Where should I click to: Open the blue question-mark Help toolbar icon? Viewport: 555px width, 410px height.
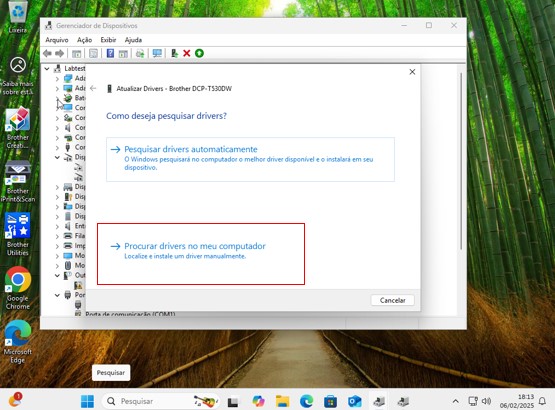110,53
